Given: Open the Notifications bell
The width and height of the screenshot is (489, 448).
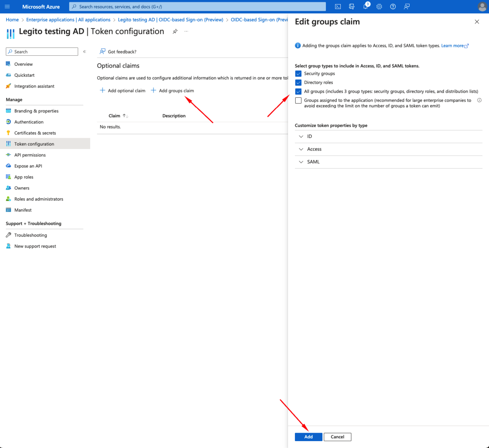Looking at the screenshot, I should click(365, 6).
